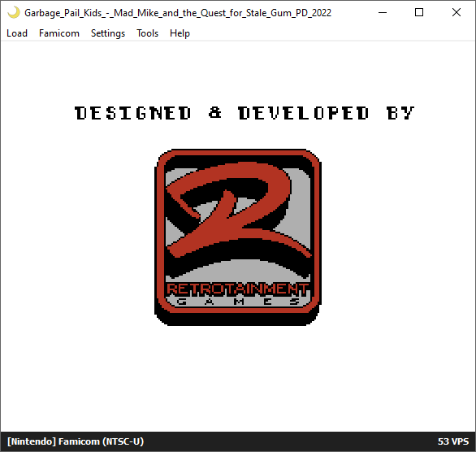476x452 pixels.
Task: Click the crescent moon app icon in title bar
Action: coord(13,12)
